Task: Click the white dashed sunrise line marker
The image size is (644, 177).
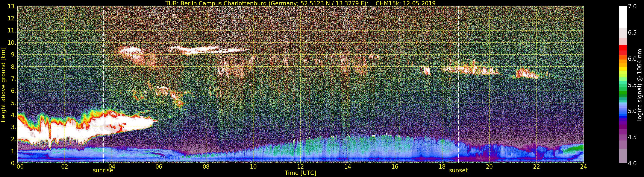Action: click(103, 85)
